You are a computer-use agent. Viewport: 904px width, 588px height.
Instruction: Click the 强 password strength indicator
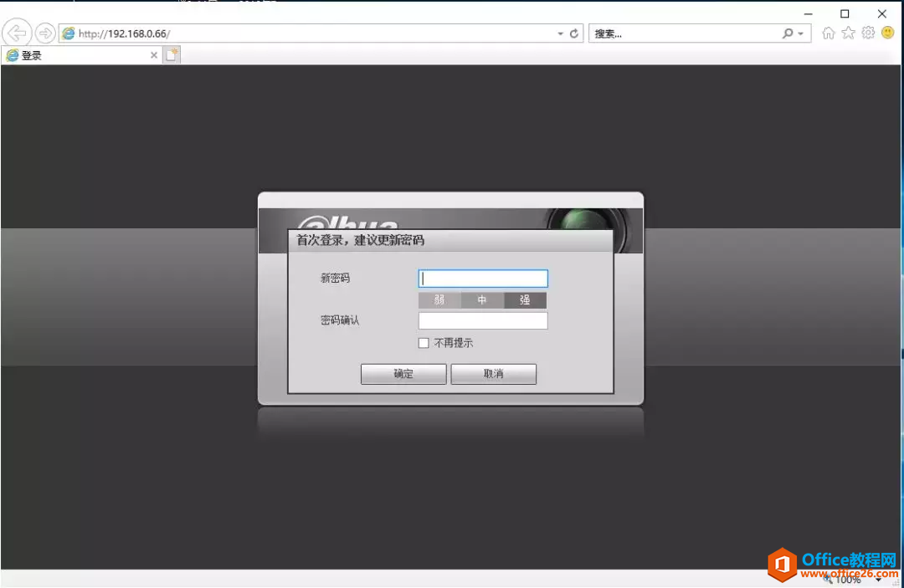(525, 300)
